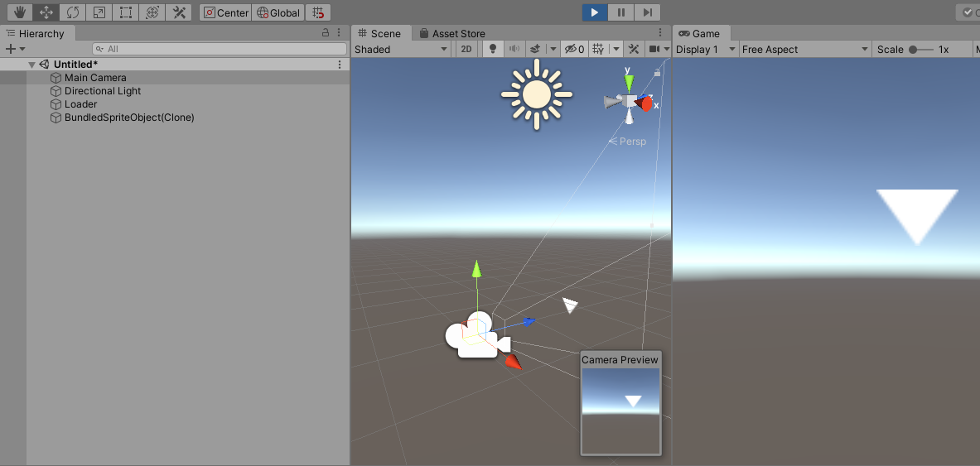Toggle pivot mode with the Center button
This screenshot has width=980, height=466.
pos(225,12)
